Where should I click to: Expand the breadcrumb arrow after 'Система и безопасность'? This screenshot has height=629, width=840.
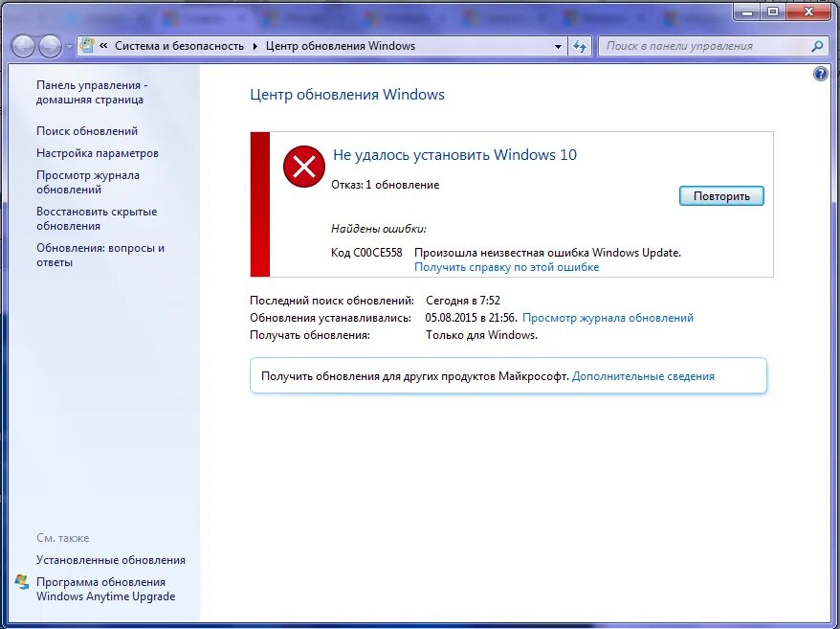(254, 47)
